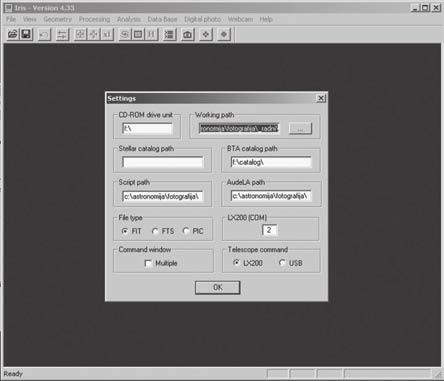444x381 pixels.
Task: Select the PIC file type option
Action: pos(193,231)
